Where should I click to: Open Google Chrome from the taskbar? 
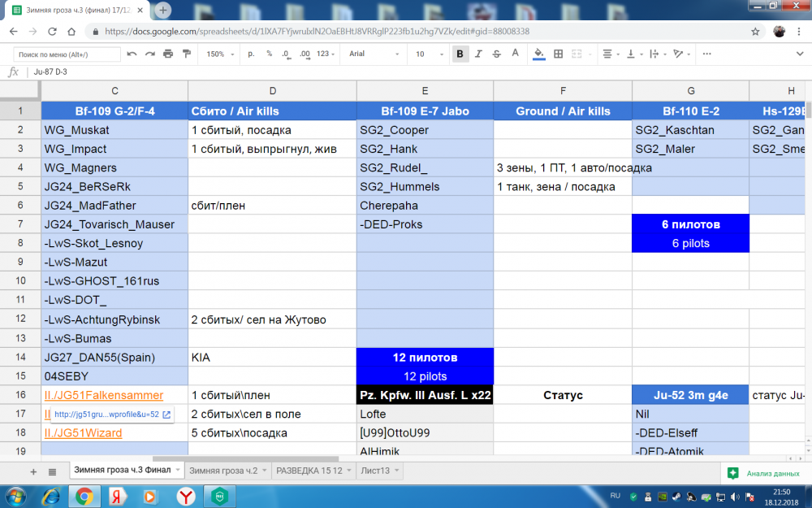pyautogui.click(x=84, y=497)
